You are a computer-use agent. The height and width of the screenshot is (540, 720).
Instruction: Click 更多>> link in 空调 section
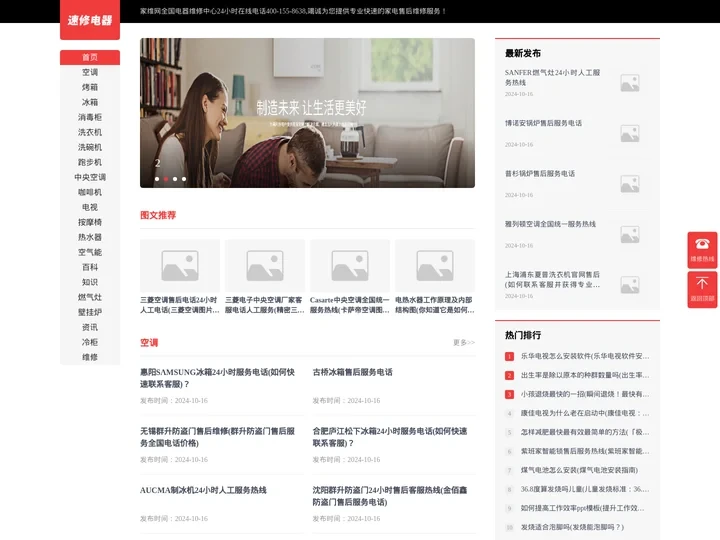[x=464, y=343]
